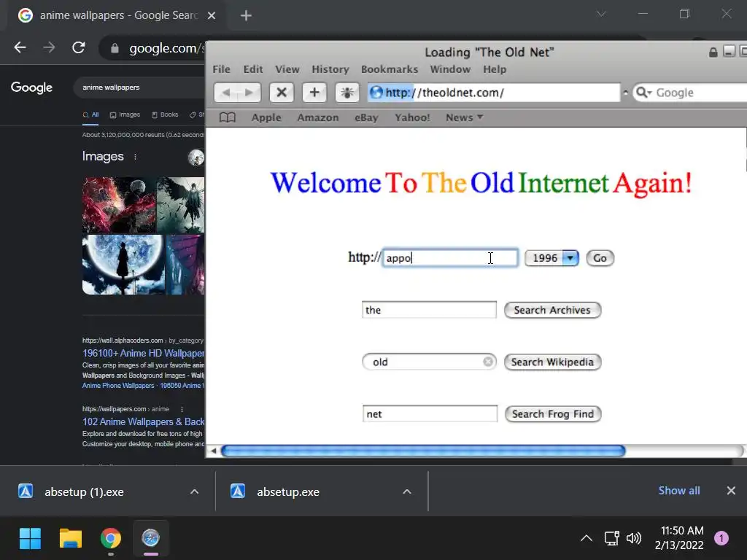
Task: Open the Safari View menu
Action: [x=287, y=69]
